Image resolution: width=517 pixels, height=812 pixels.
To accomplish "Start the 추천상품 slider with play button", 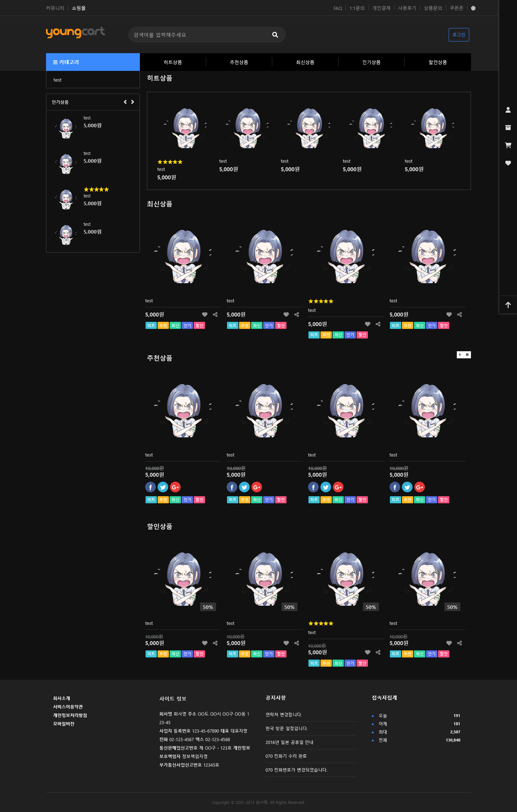I will [x=460, y=355].
